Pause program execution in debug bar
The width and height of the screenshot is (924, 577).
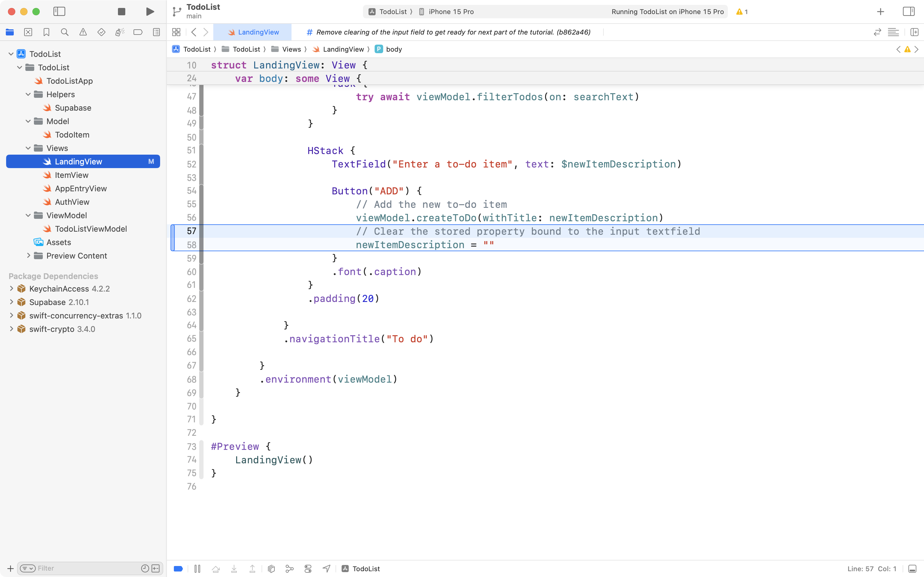pos(197,569)
